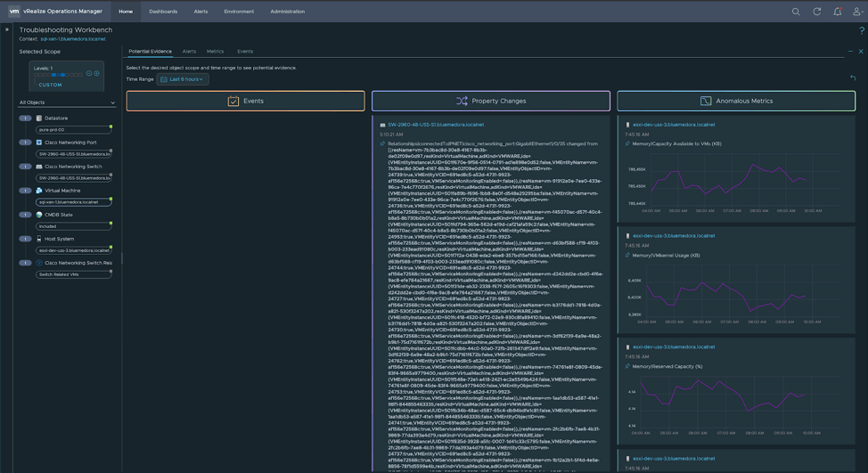The width and height of the screenshot is (868, 473).
Task: Click the Cisco Networking Port type icon
Action: tap(38, 143)
